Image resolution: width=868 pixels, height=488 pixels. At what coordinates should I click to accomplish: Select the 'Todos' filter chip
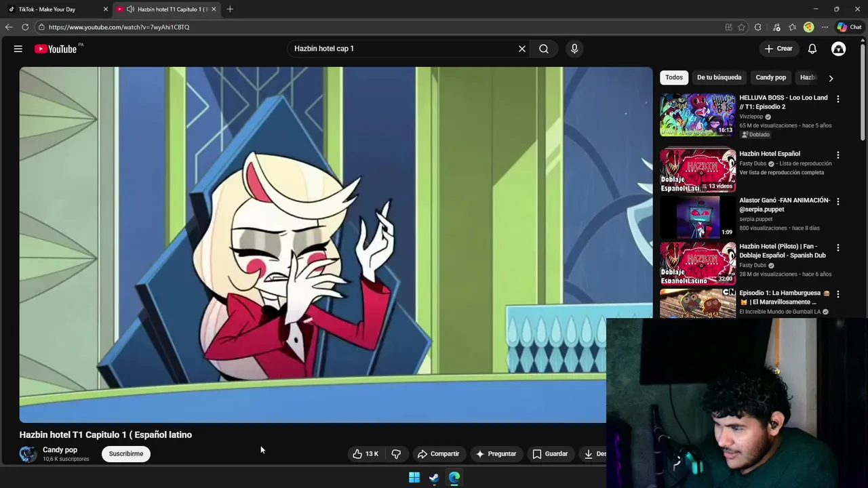(674, 77)
